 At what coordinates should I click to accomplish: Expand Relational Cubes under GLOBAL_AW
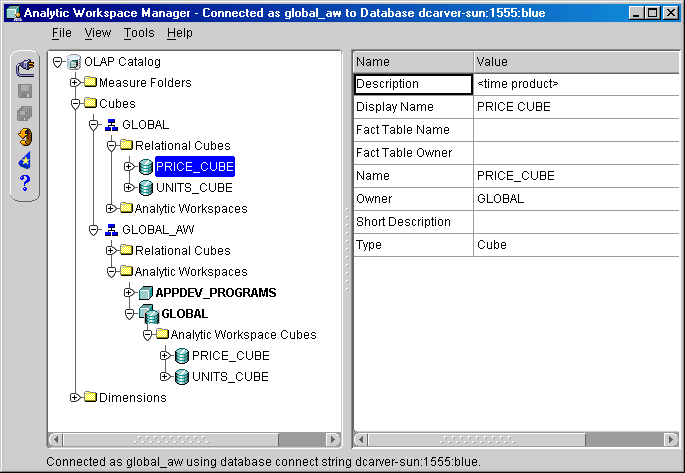click(x=111, y=250)
